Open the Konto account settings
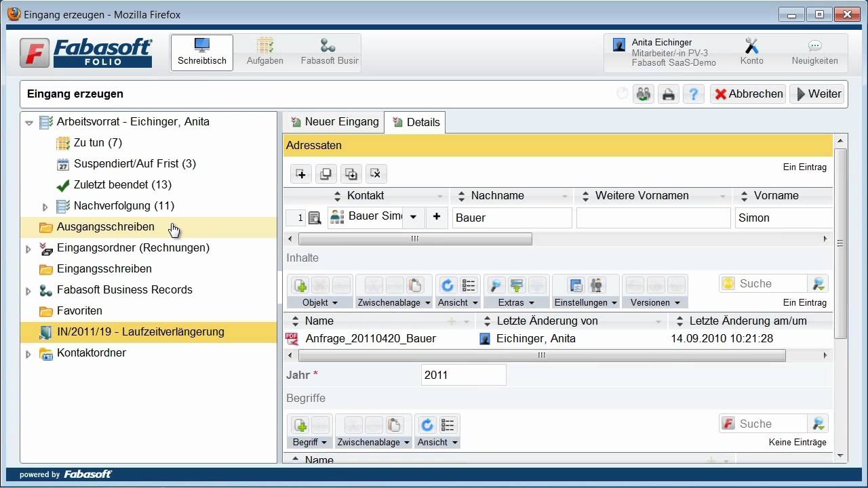The image size is (868, 488). click(751, 53)
